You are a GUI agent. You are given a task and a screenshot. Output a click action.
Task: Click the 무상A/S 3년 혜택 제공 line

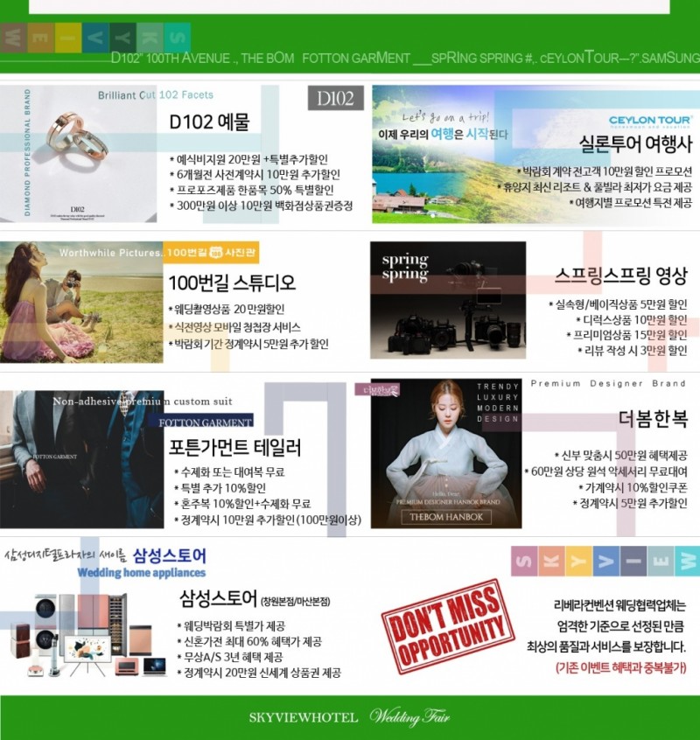[x=230, y=657]
